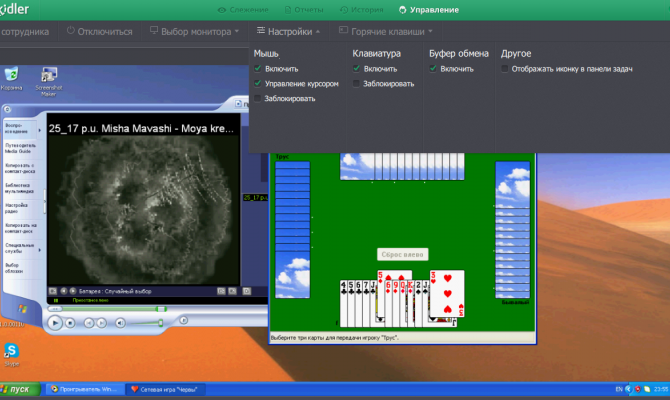This screenshot has width=670, height=400.
Task: Expand the Выбор монитора dropdown
Action: [194, 31]
